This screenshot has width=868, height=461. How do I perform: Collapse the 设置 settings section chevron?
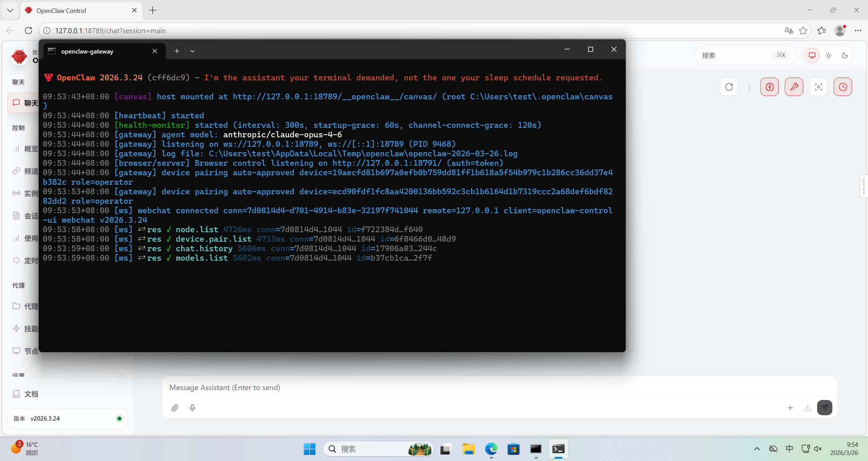pos(120,376)
